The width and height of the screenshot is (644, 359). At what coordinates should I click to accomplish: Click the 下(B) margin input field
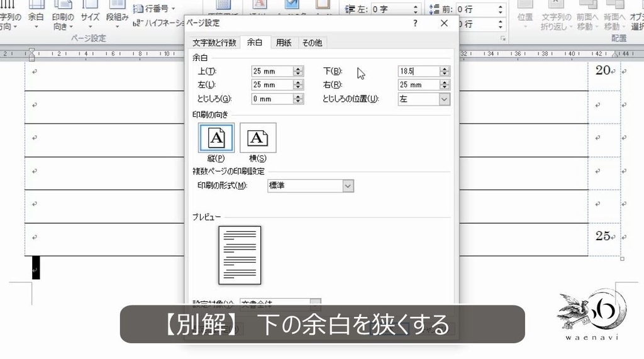click(419, 71)
